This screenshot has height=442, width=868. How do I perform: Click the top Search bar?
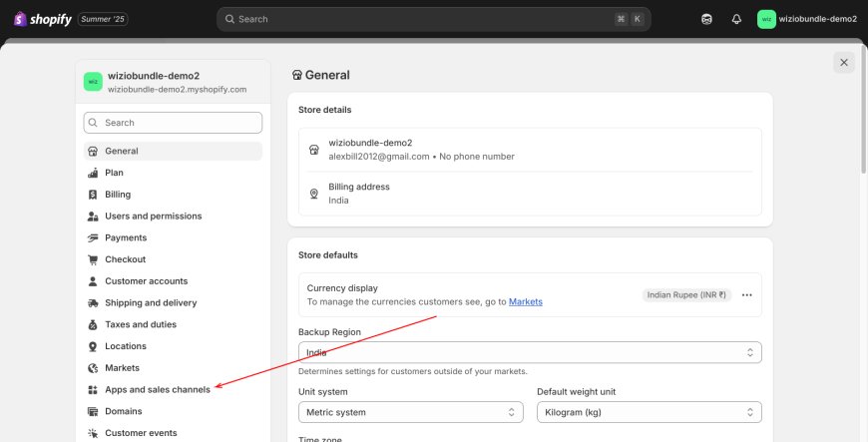click(433, 19)
